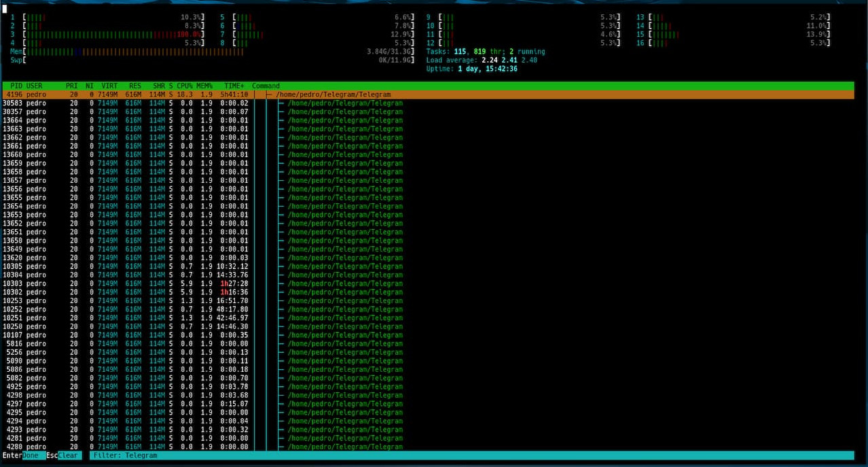The image size is (868, 467).
Task: Select process row with PID 13620
Action: (428, 258)
